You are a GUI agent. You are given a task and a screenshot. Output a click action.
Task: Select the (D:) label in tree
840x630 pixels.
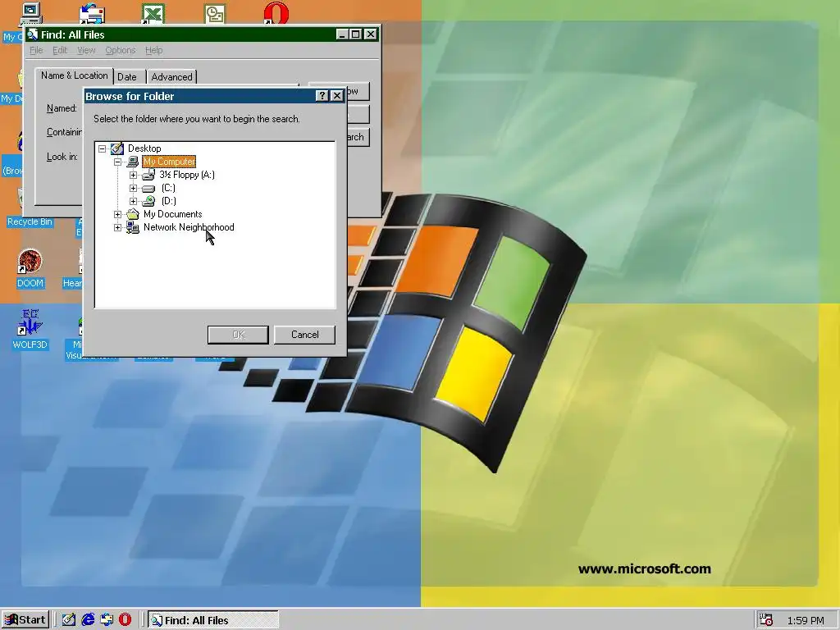point(169,201)
